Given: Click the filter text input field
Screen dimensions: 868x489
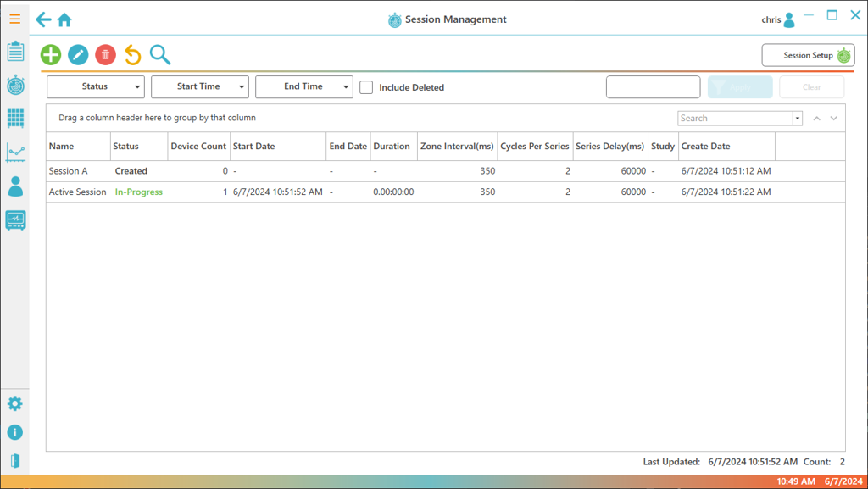Looking at the screenshot, I should coord(654,86).
